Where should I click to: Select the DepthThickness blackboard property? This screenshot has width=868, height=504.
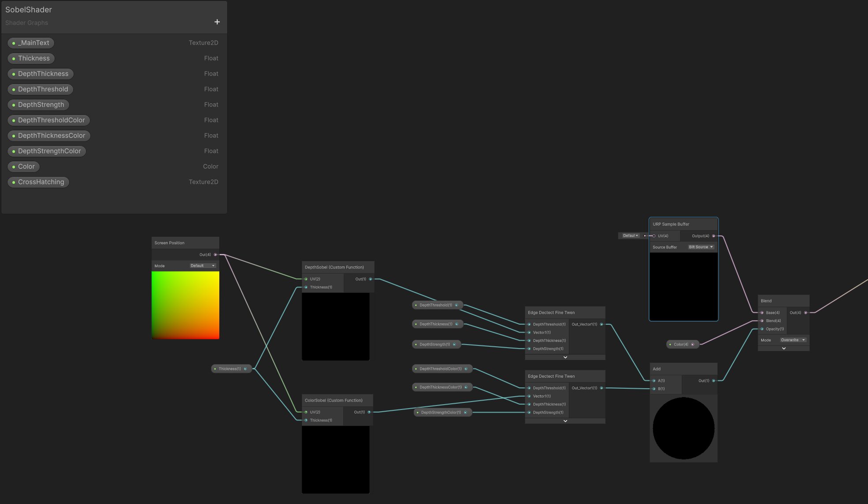point(40,74)
